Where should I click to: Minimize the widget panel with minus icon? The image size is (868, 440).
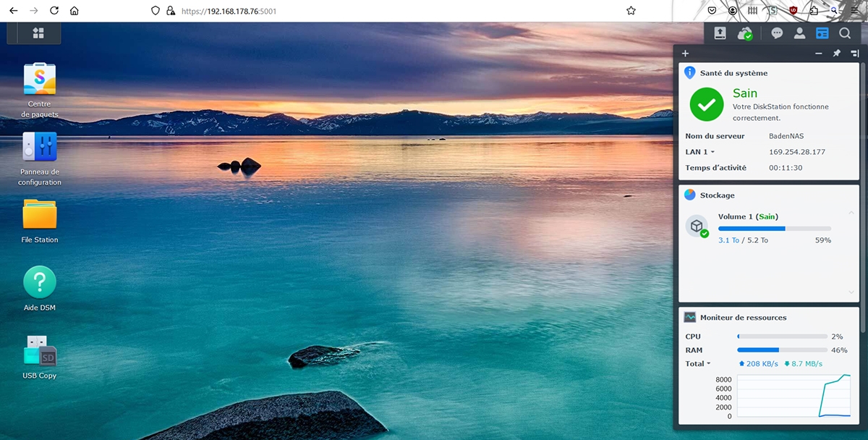click(x=819, y=54)
